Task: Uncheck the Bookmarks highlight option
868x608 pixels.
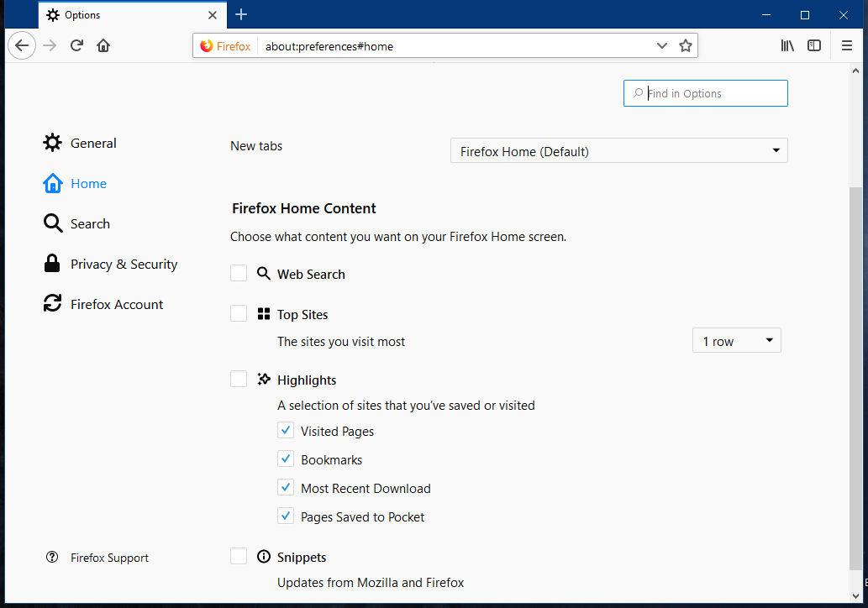Action: click(286, 459)
